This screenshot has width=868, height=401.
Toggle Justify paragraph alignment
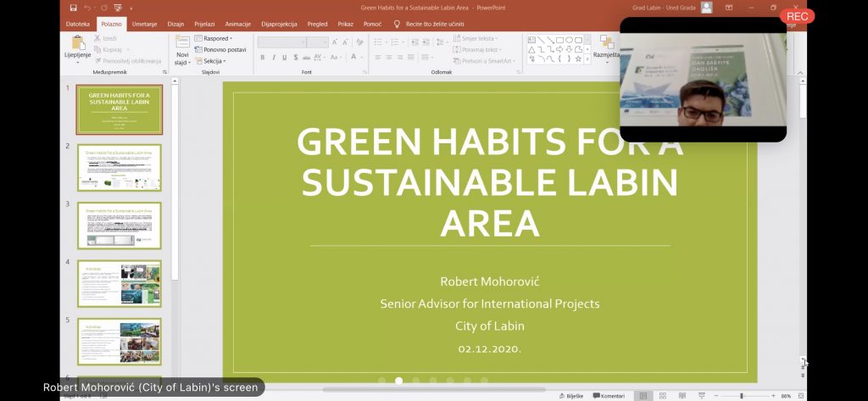tap(411, 58)
